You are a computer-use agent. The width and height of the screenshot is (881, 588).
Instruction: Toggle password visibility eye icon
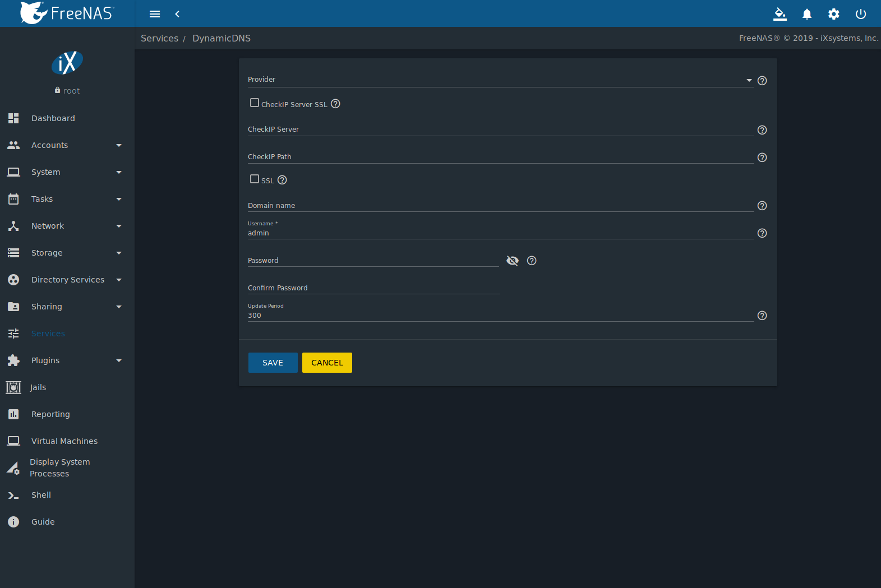513,261
